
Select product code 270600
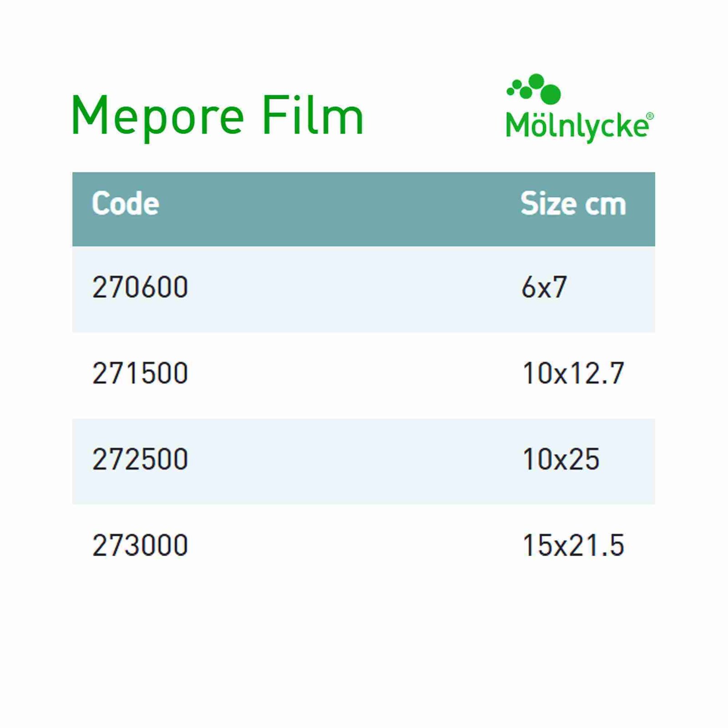tap(140, 288)
